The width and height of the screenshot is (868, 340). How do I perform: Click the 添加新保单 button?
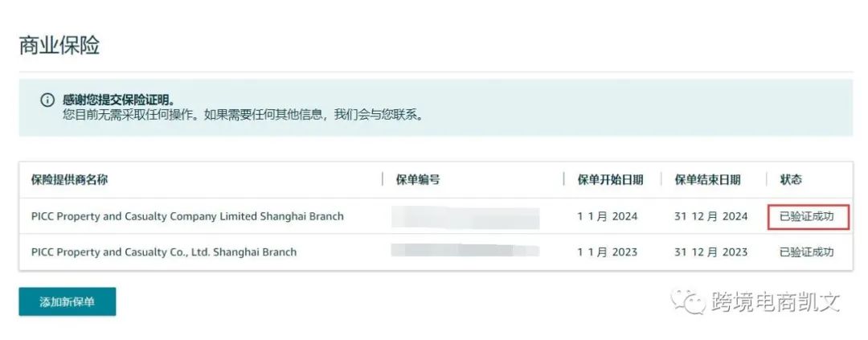(68, 301)
